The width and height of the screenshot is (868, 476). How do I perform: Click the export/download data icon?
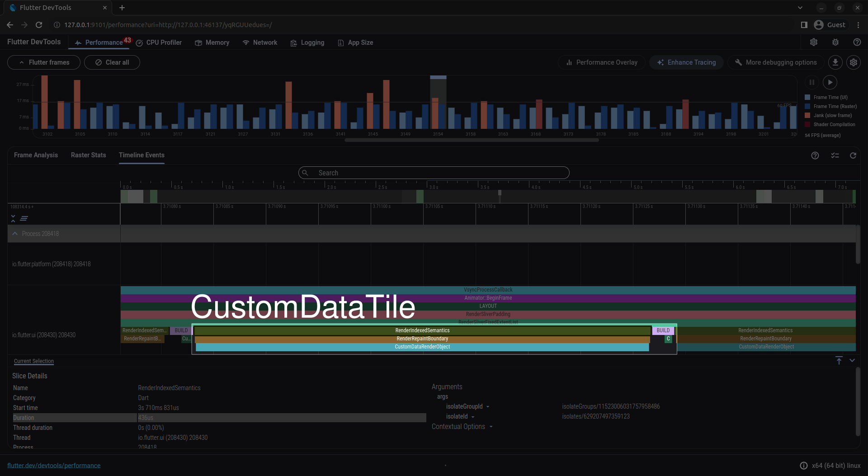[835, 62]
